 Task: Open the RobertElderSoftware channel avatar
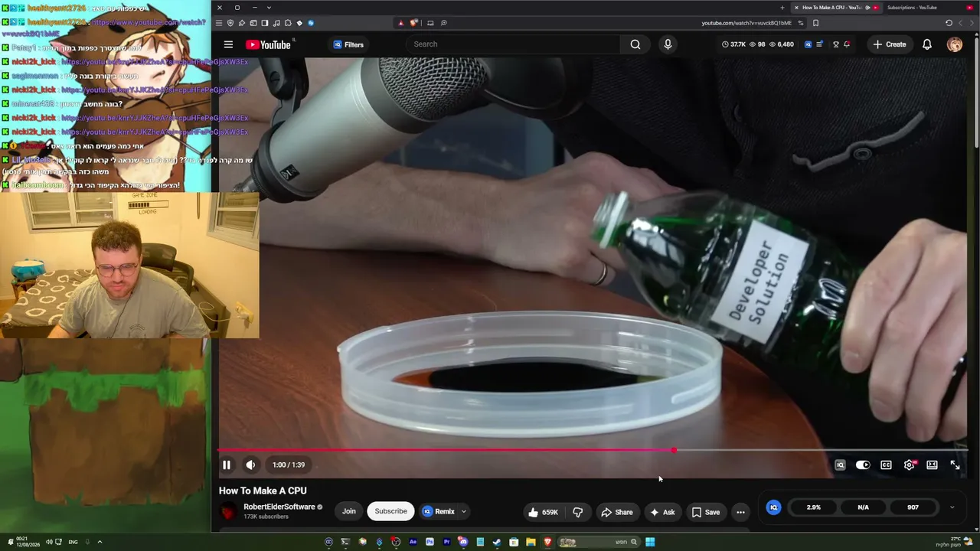(x=228, y=511)
